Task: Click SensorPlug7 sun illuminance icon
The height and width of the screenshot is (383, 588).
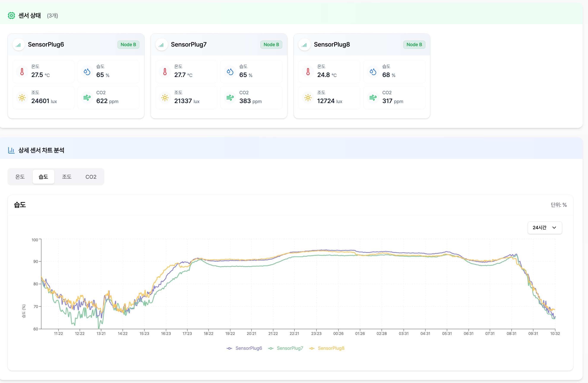Action: tap(165, 98)
